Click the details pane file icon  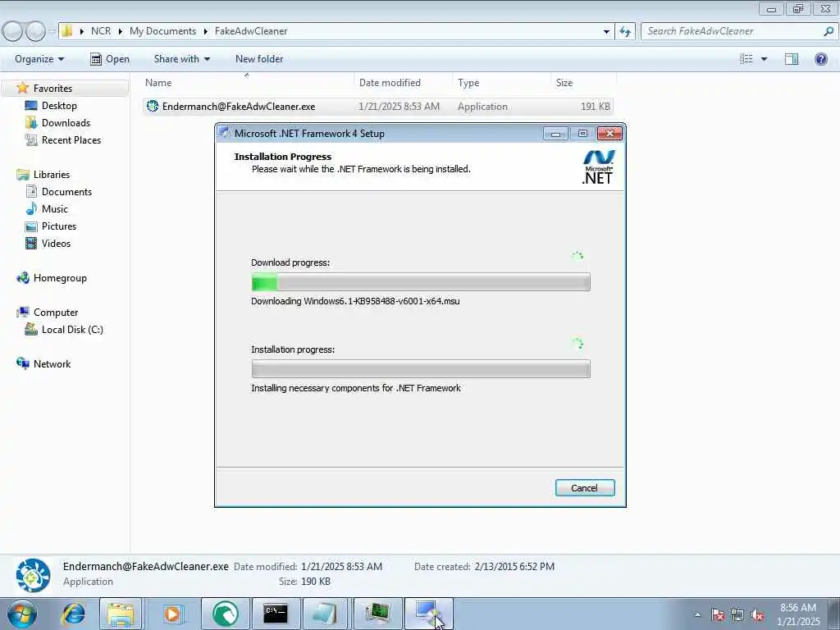tap(33, 575)
